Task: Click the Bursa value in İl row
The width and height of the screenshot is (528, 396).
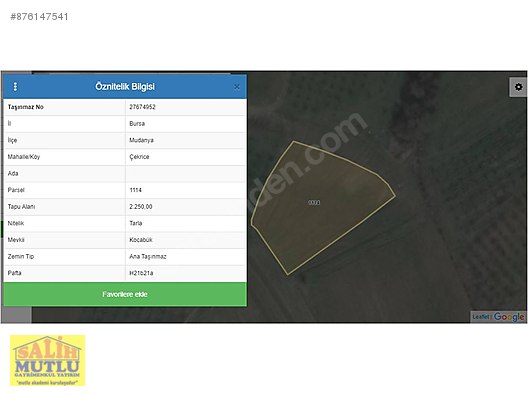Action: (137, 124)
